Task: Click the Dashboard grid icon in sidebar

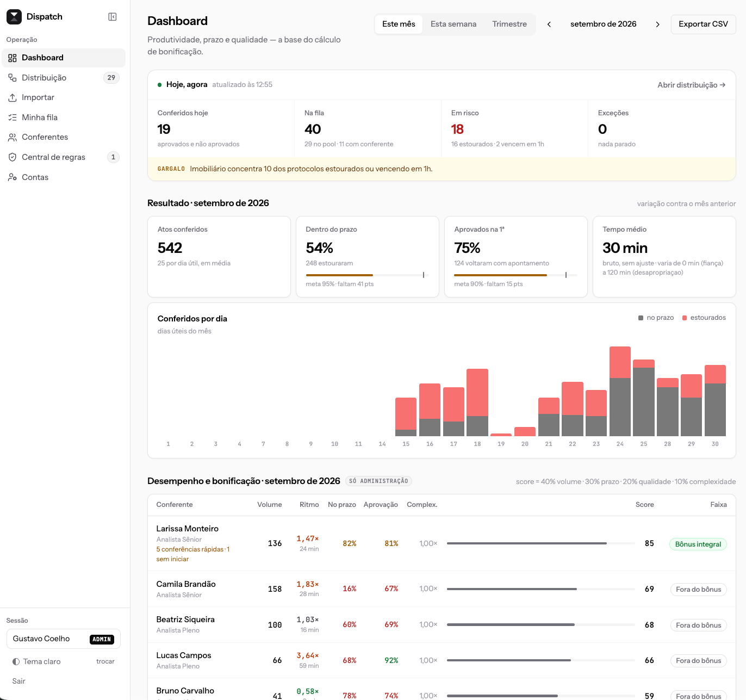Action: point(13,58)
